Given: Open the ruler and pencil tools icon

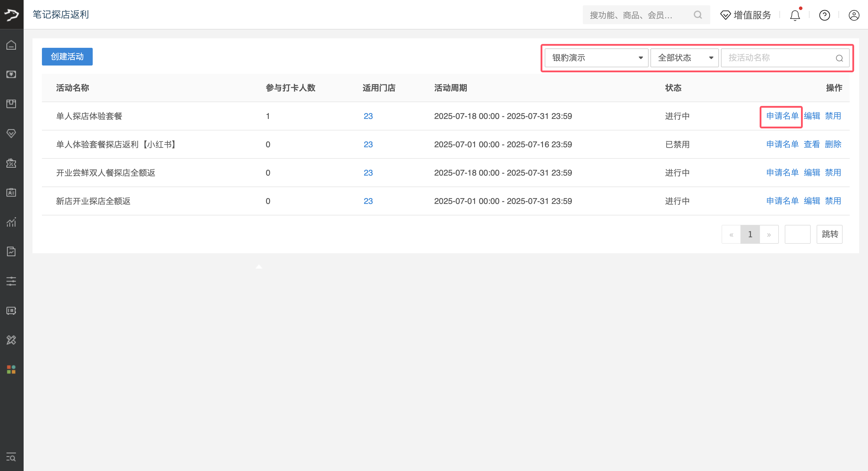Looking at the screenshot, I should coord(12,340).
